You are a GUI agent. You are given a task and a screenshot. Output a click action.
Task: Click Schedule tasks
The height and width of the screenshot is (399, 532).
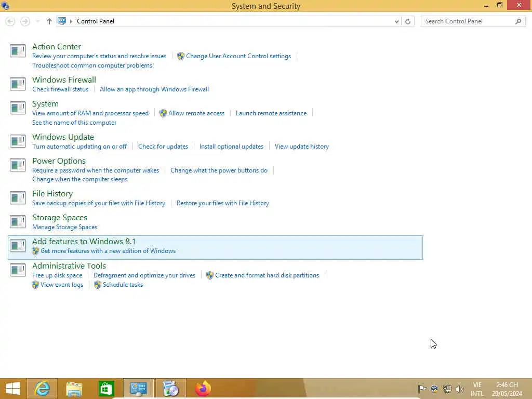pyautogui.click(x=123, y=285)
